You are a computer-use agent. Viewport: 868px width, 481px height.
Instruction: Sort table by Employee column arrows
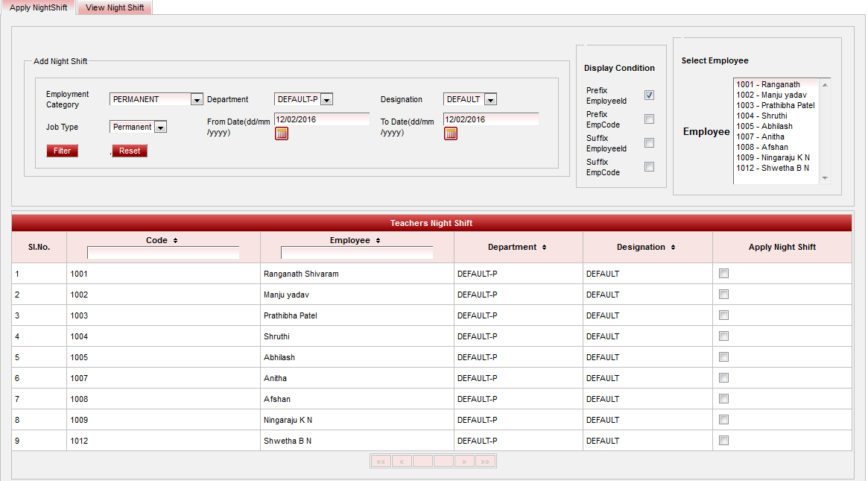pos(378,241)
